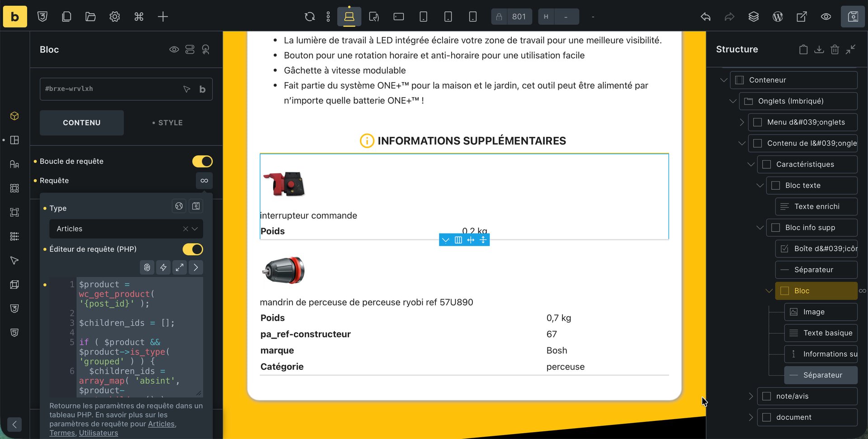Expand the PHP query editor fullscreen
The height and width of the screenshot is (439, 868).
click(179, 267)
